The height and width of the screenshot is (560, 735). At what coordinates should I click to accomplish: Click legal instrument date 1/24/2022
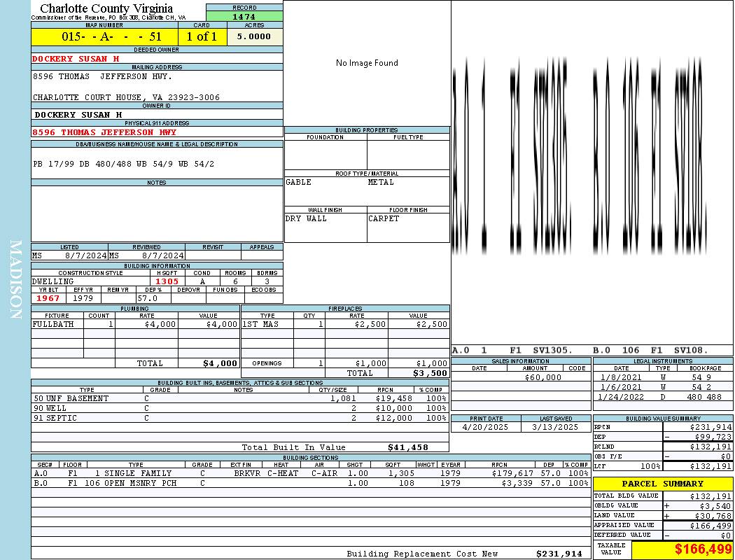click(621, 397)
